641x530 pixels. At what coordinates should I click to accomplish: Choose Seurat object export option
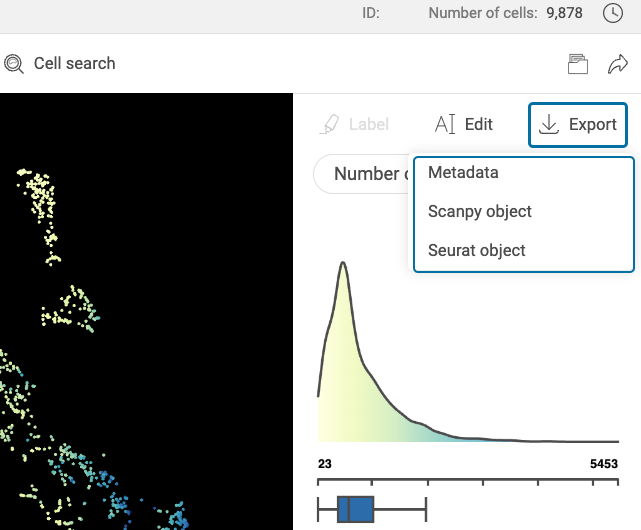477,251
